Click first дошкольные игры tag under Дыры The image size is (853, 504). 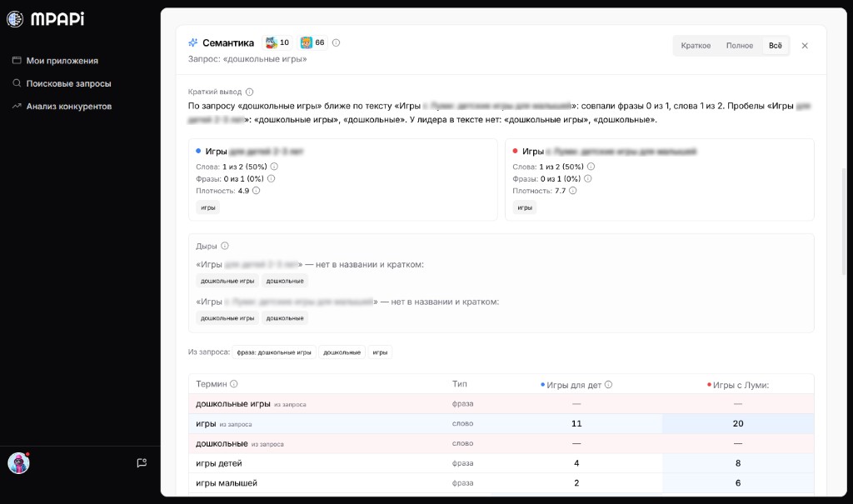coord(227,281)
